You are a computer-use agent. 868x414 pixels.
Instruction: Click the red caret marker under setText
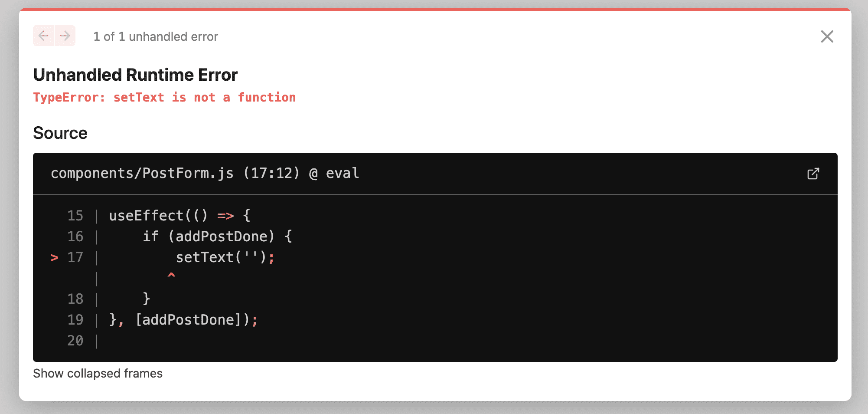[171, 275]
